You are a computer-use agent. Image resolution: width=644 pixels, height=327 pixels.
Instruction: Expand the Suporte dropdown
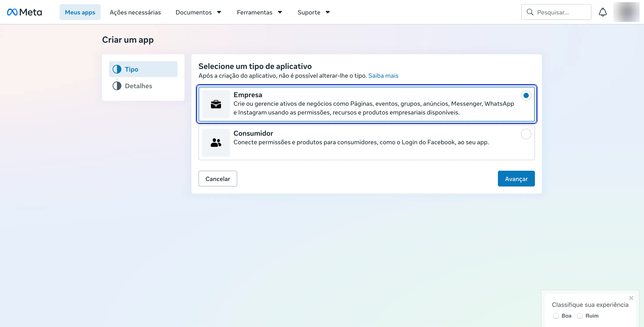click(314, 12)
